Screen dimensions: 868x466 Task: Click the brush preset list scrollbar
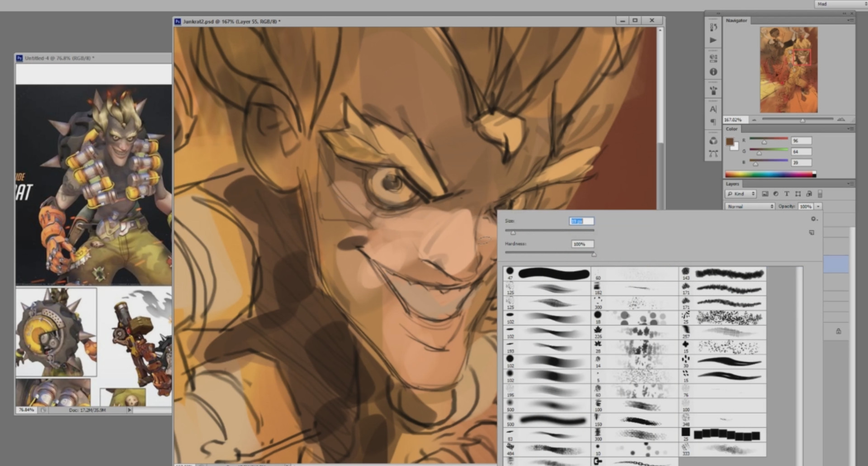pyautogui.click(x=800, y=365)
